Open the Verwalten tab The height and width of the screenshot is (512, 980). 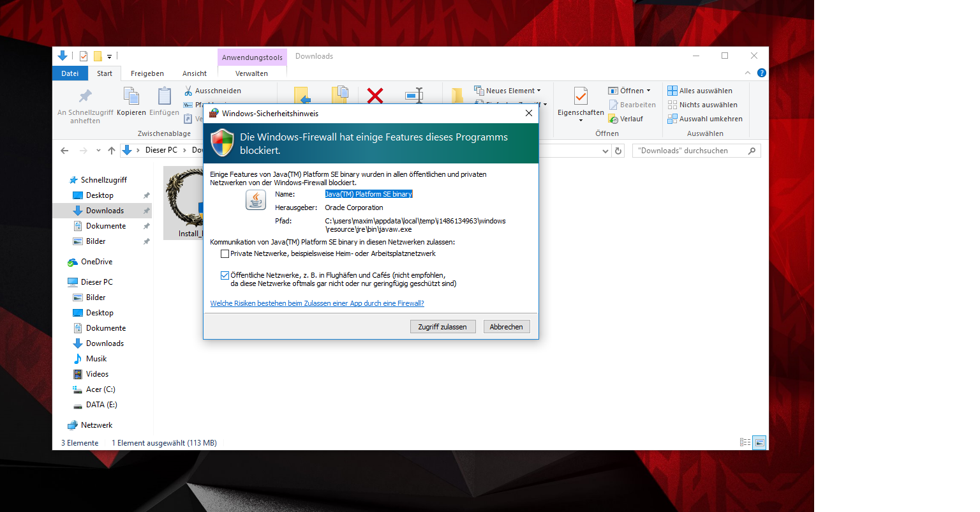252,73
